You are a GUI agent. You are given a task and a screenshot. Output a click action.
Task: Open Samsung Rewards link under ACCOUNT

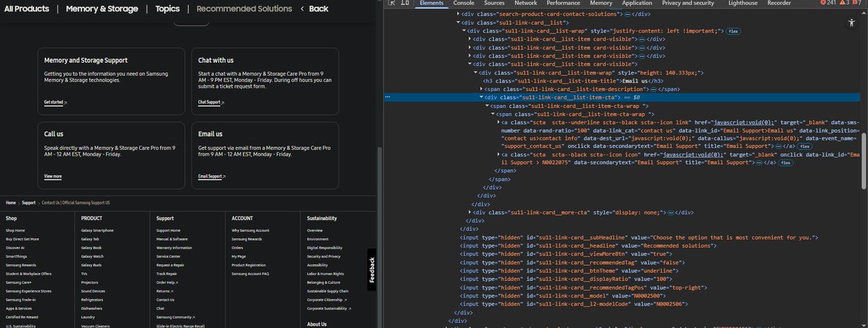247,239
